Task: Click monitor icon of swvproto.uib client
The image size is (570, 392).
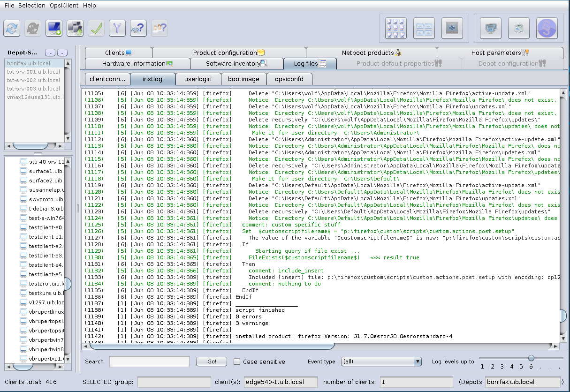Action: click(x=23, y=199)
